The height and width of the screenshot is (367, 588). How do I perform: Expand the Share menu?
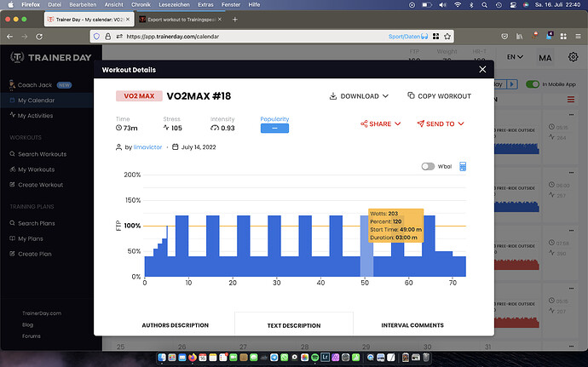[381, 123]
